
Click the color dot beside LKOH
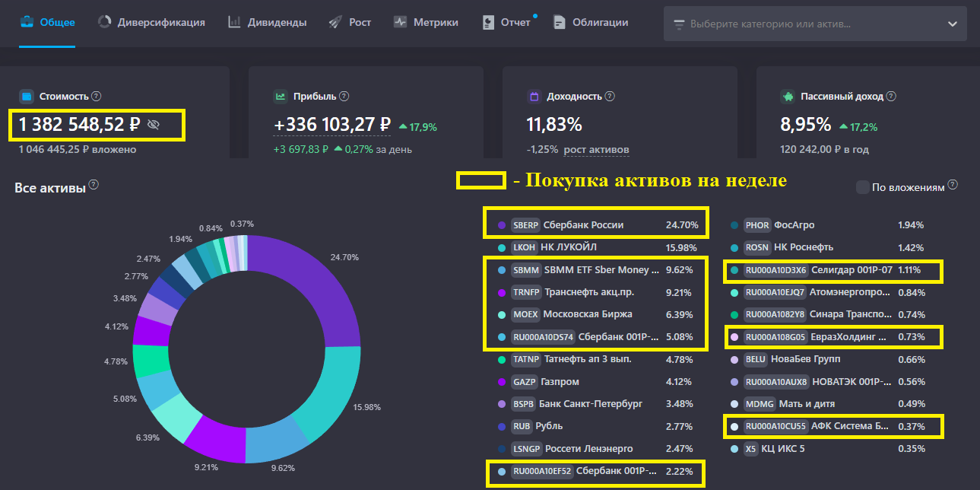[500, 247]
